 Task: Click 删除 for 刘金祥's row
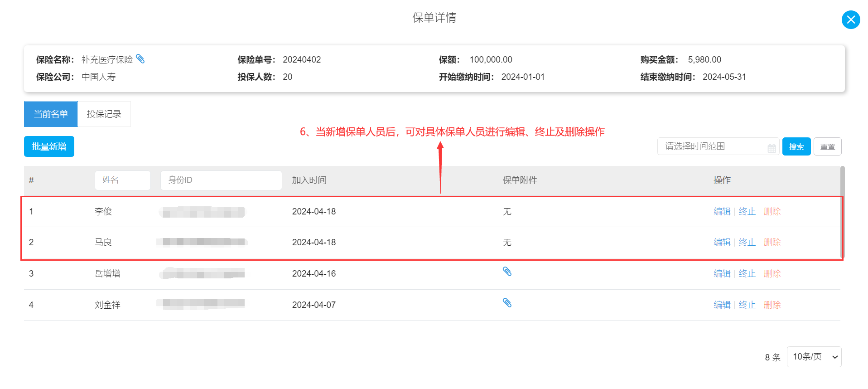(x=772, y=305)
